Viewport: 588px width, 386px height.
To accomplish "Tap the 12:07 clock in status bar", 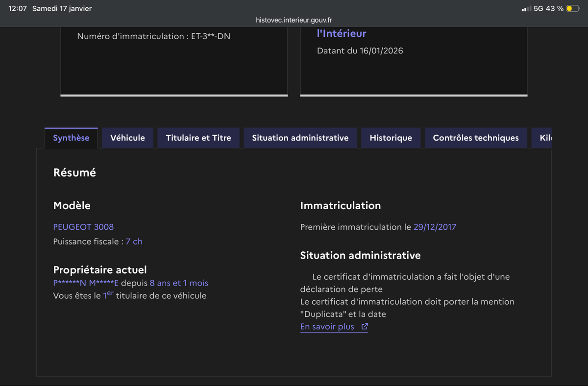I will [18, 9].
